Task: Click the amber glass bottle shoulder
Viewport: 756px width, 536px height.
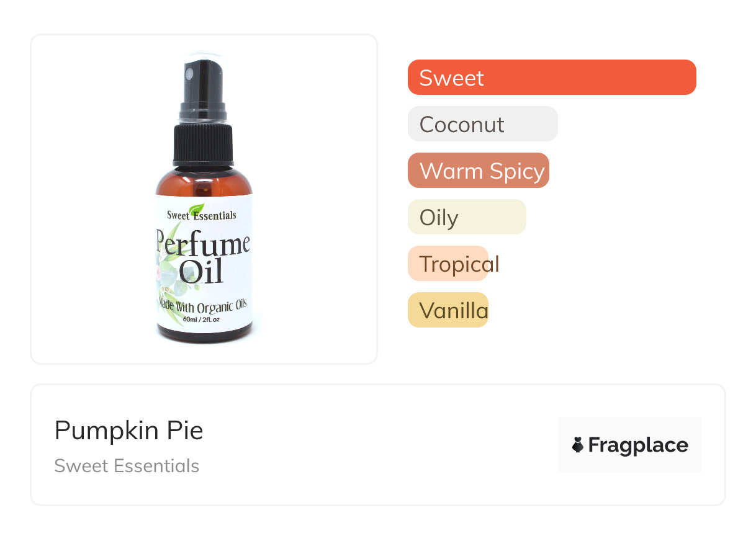Action: click(204, 182)
